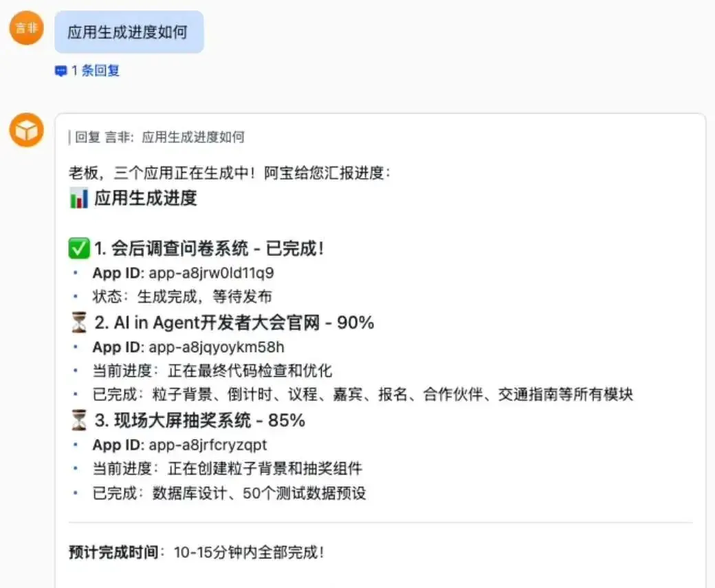715x588 pixels.
Task: Click the "现场大屏抽奖系统 - 85%" heading
Action: point(199,420)
